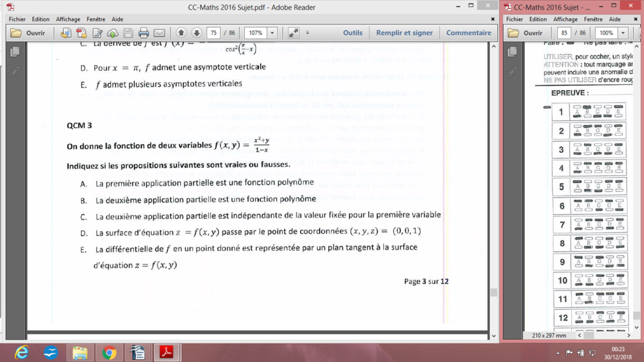Click the zoom field showing 100%
The image size is (644, 362).
(607, 33)
